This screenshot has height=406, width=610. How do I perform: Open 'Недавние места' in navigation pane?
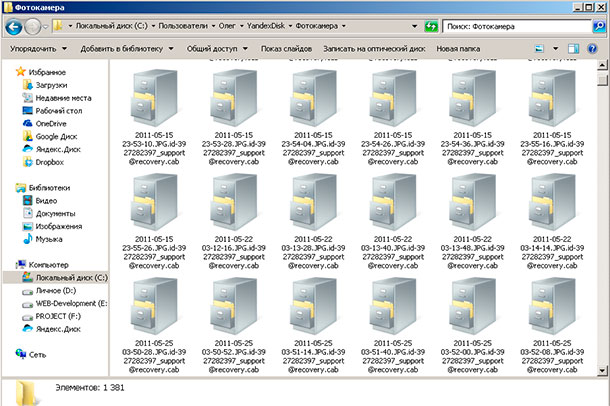point(57,98)
